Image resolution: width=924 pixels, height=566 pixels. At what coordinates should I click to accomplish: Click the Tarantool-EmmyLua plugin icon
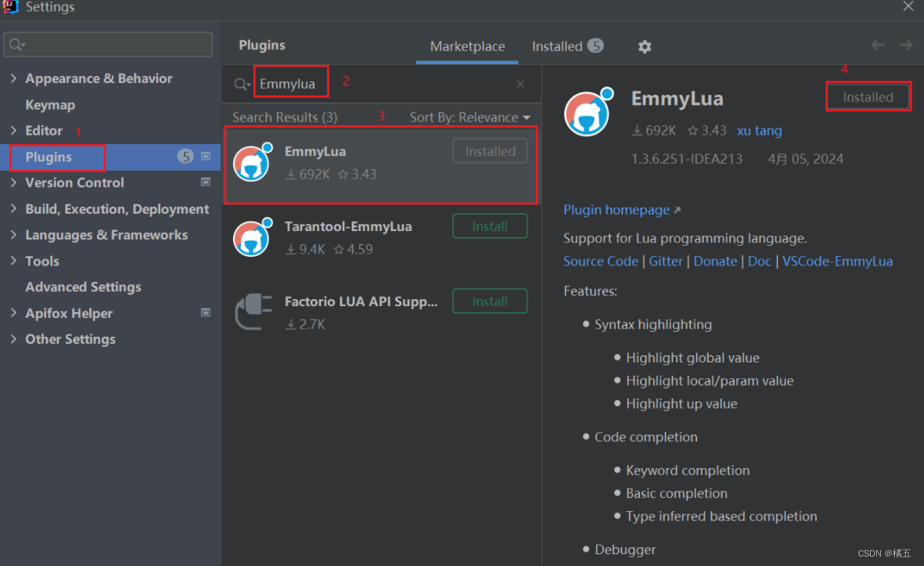(x=253, y=237)
